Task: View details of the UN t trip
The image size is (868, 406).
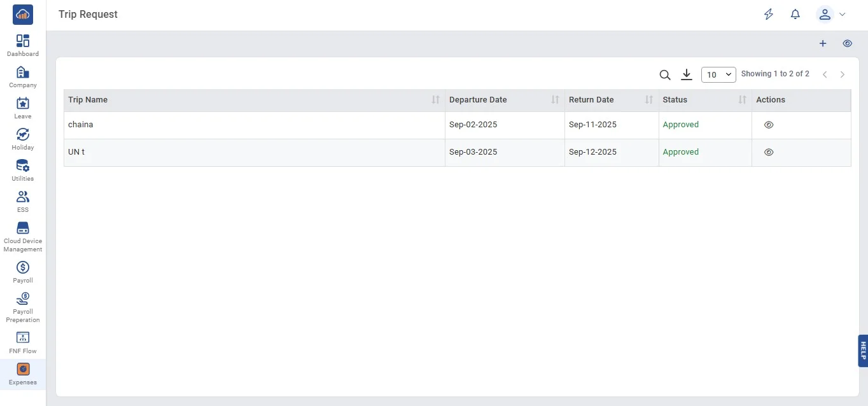Action: tap(769, 153)
